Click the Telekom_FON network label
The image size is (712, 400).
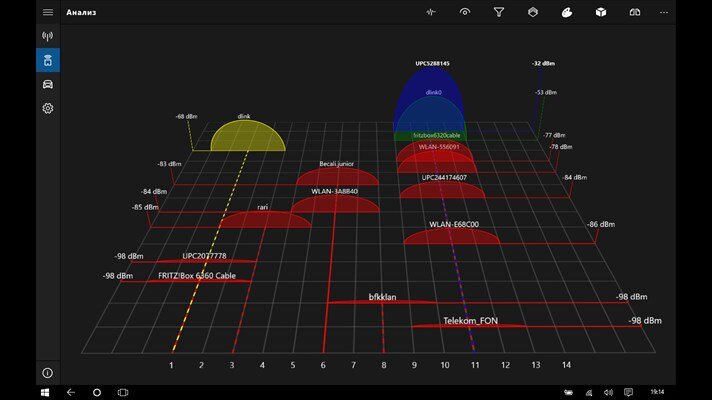pyautogui.click(x=470, y=321)
